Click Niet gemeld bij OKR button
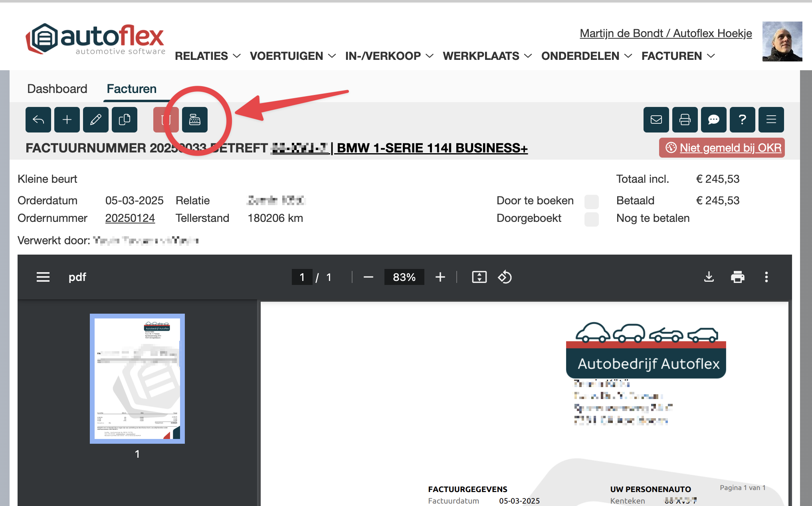 coord(722,148)
